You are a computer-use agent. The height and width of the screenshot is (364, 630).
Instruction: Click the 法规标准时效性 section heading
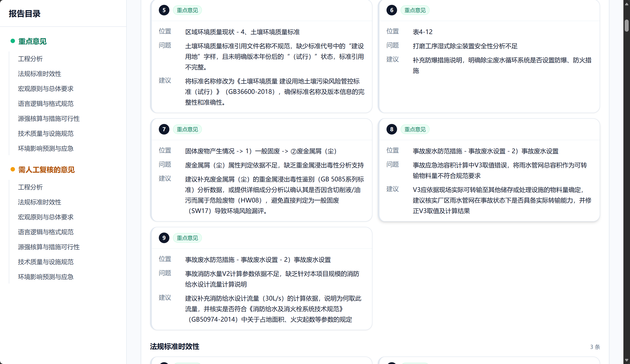pyautogui.click(x=174, y=346)
